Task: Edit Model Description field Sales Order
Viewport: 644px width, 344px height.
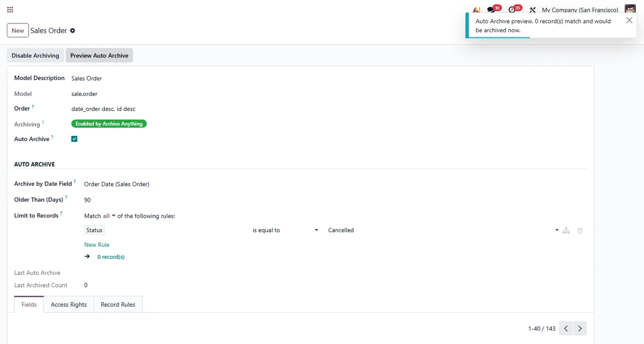Action: coord(86,78)
